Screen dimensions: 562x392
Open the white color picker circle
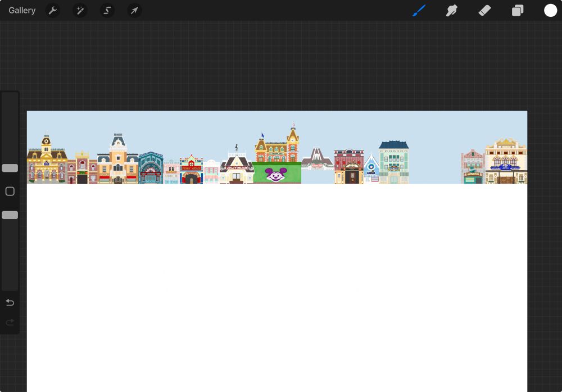click(x=551, y=11)
